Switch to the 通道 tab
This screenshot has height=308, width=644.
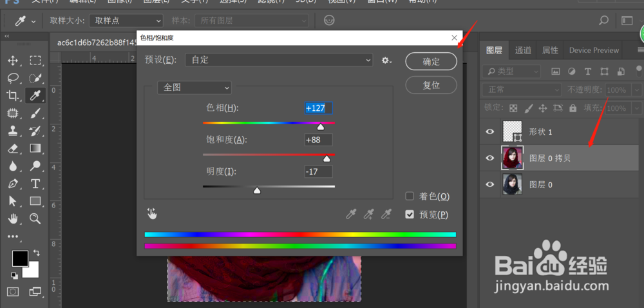[523, 50]
